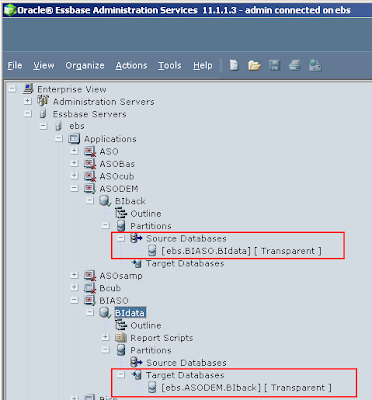Select [ebs.ASODEM.BIback] [ Transparent ] partition

[246, 388]
